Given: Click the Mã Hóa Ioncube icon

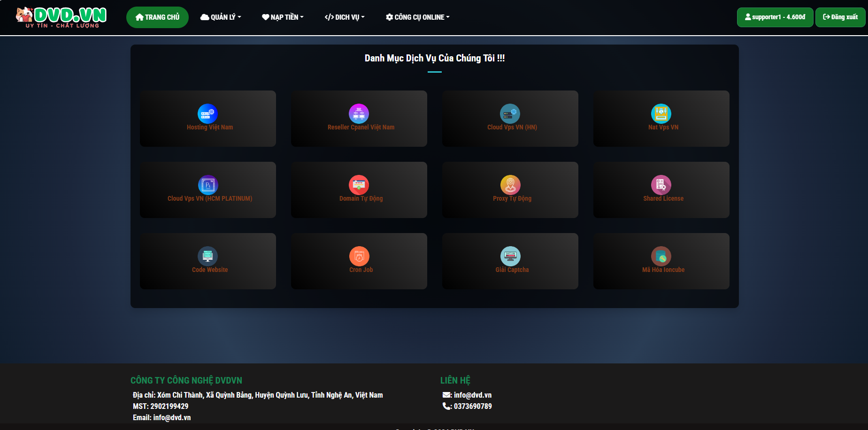Looking at the screenshot, I should coord(661,256).
